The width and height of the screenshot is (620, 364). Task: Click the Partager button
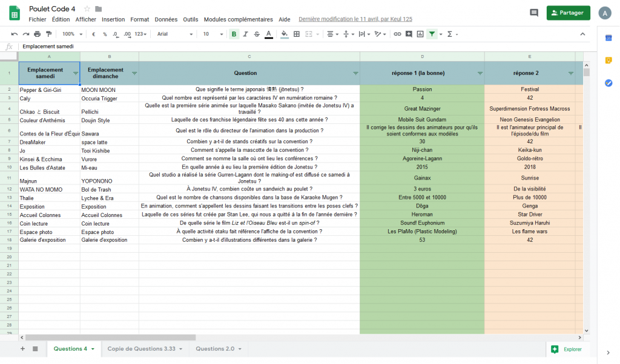pyautogui.click(x=568, y=13)
